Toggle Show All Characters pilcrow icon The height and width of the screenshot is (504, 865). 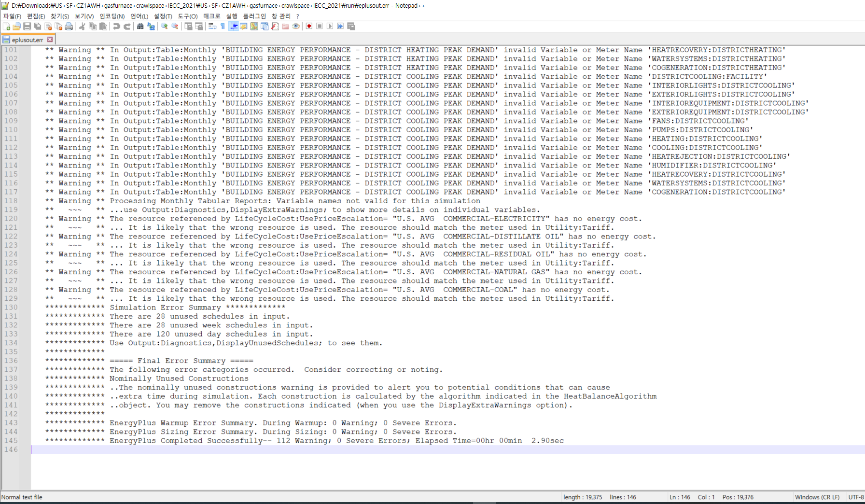tap(223, 26)
